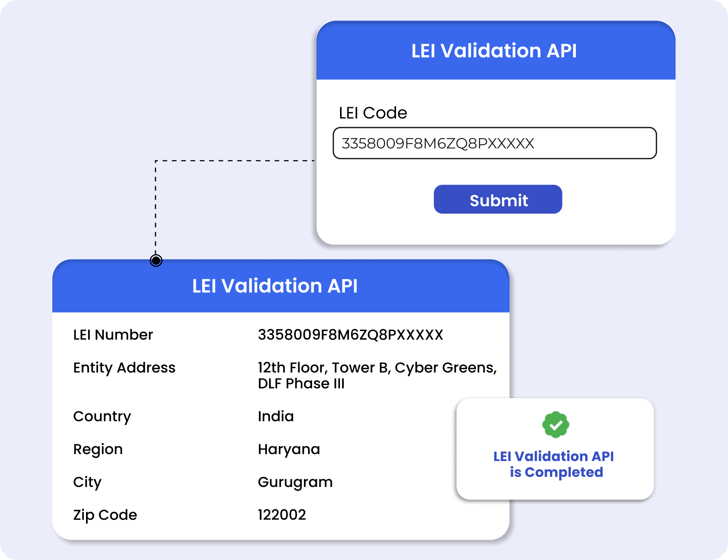The width and height of the screenshot is (728, 560).
Task: Click the 122002 zip code value
Action: coord(282,515)
